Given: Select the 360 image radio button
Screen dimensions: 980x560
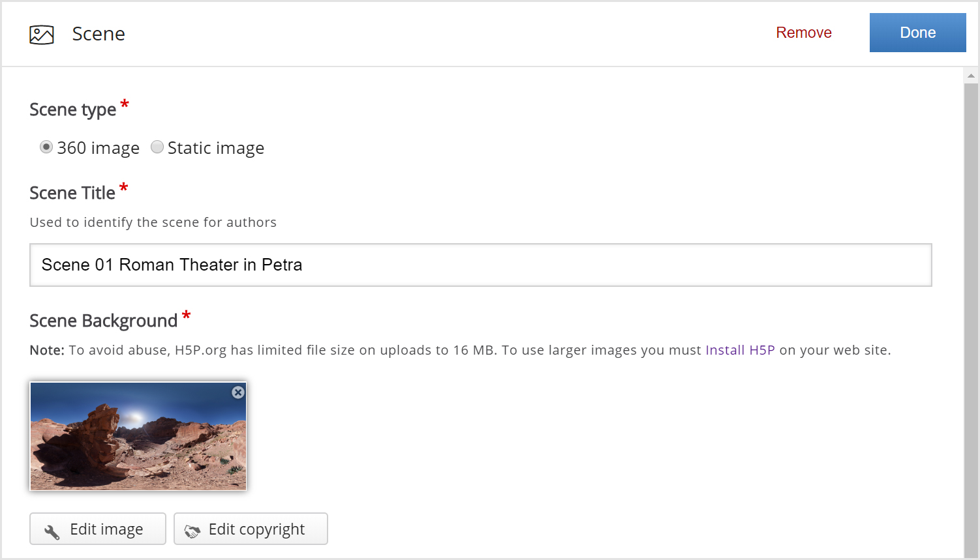Looking at the screenshot, I should click(46, 147).
